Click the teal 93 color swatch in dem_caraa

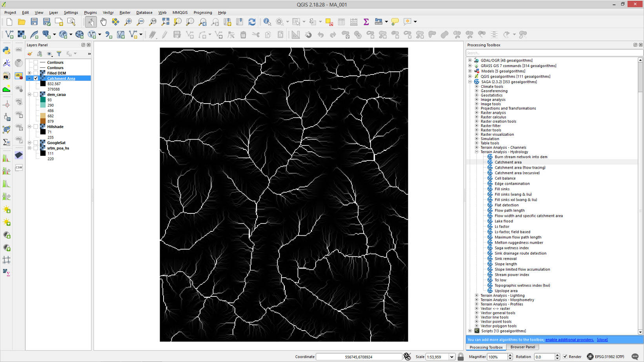click(43, 100)
